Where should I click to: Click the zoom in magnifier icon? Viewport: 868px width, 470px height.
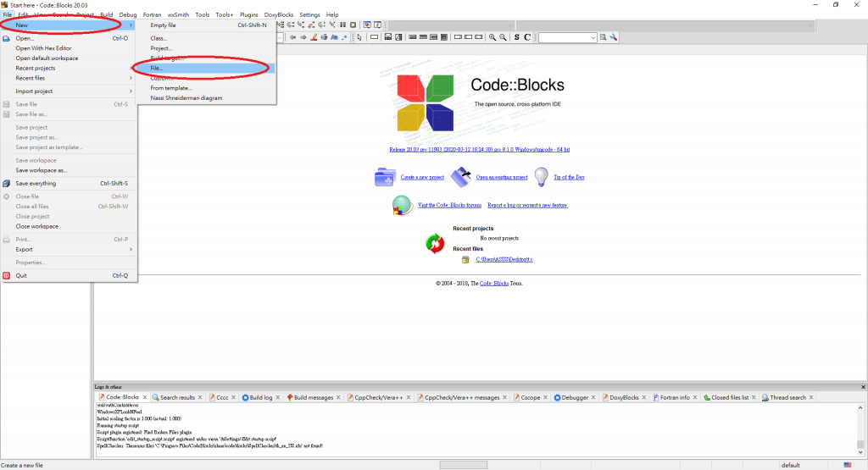point(492,37)
